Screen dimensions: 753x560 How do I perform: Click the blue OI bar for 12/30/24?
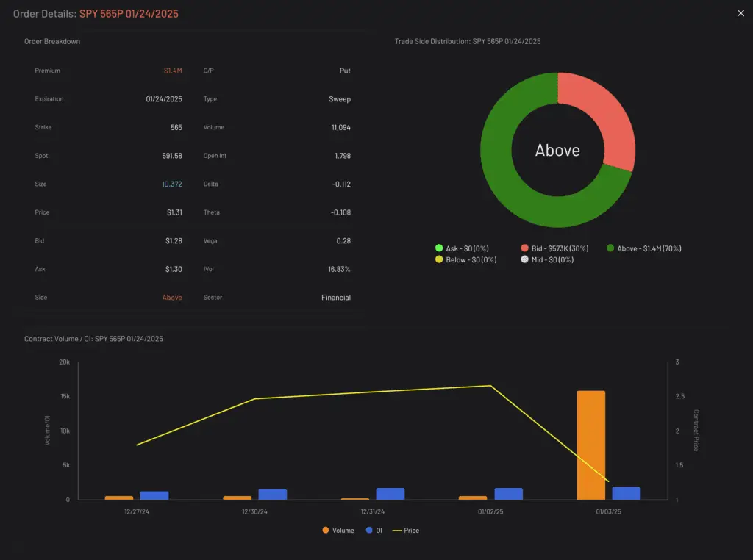pyautogui.click(x=272, y=495)
